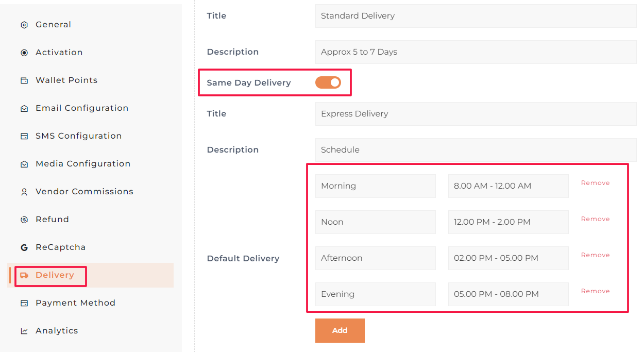
Task: Click the SMS Configuration icon
Action: [x=24, y=136]
